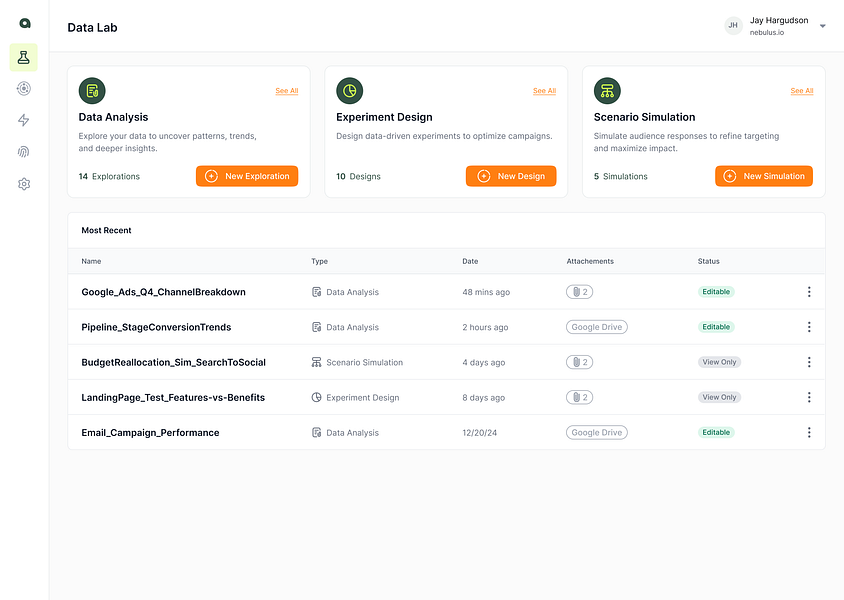See All under Experiment Design
The width and height of the screenshot is (844, 600).
coord(544,91)
